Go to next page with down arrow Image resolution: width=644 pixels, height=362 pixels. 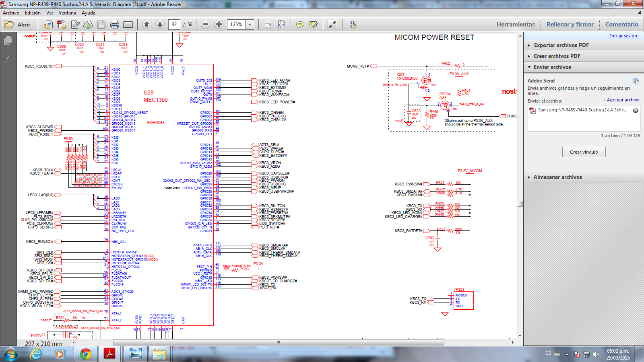160,25
